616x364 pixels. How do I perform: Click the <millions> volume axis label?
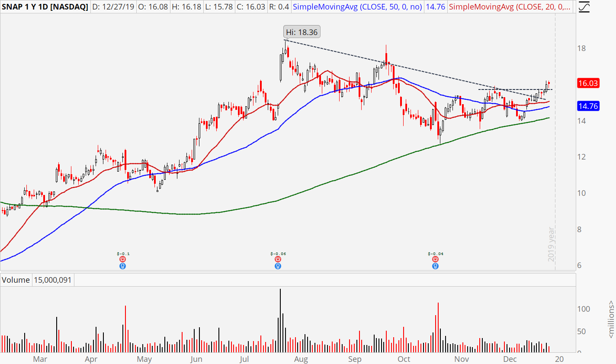pyautogui.click(x=611, y=319)
